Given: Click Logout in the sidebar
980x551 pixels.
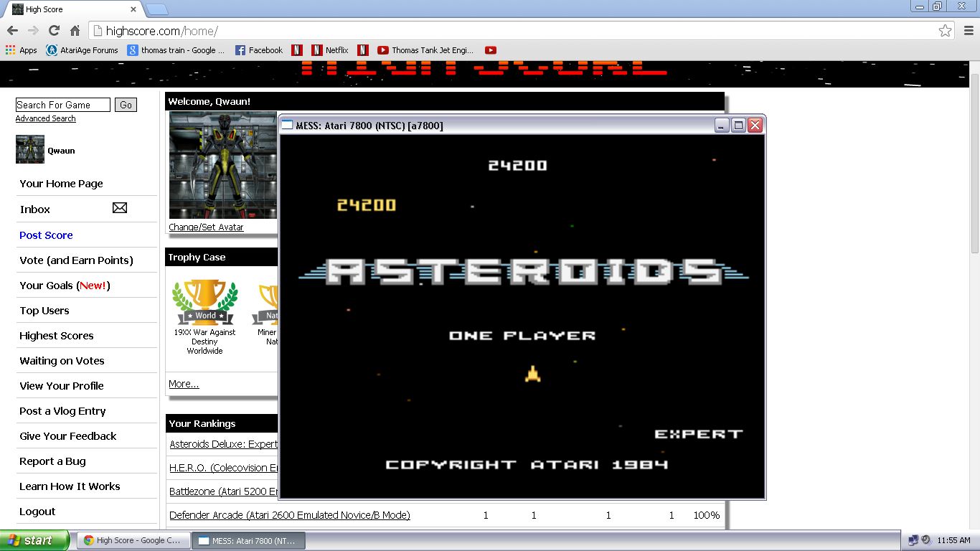Looking at the screenshot, I should coord(37,512).
